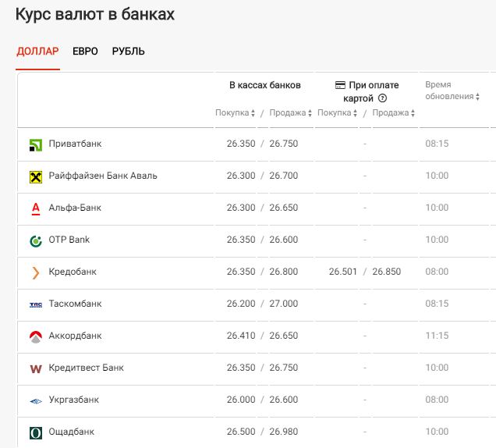Click the Аккордбанк red logo

point(36,337)
